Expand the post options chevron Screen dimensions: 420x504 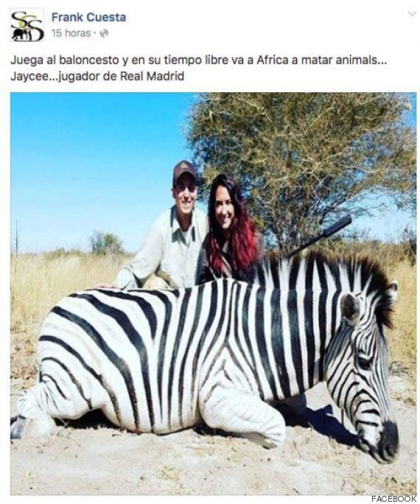[411, 14]
